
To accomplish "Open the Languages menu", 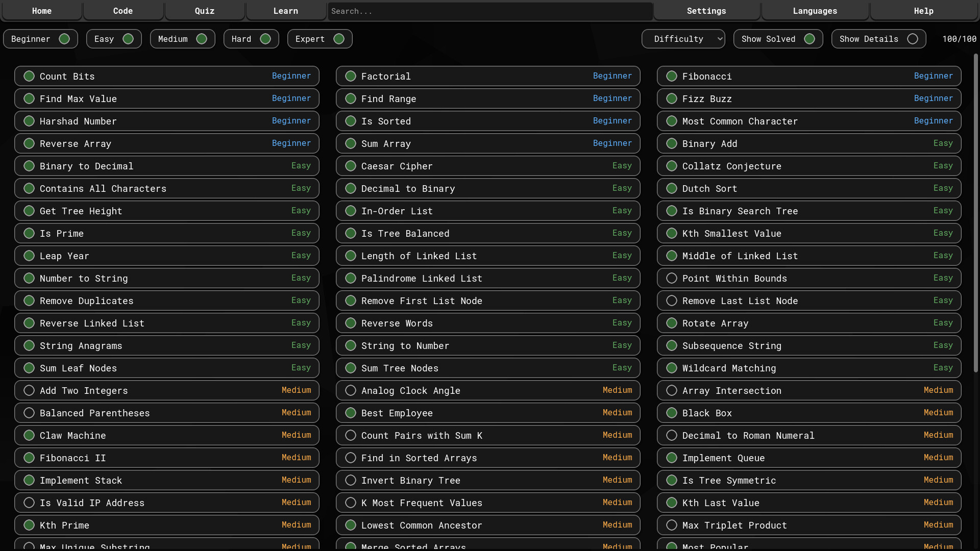I will click(x=815, y=11).
